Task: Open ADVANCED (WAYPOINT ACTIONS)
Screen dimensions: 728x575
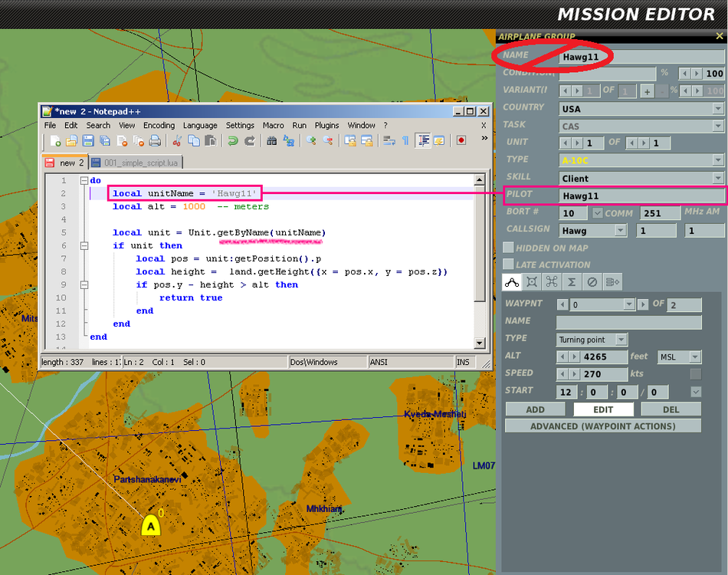Action: coord(602,426)
